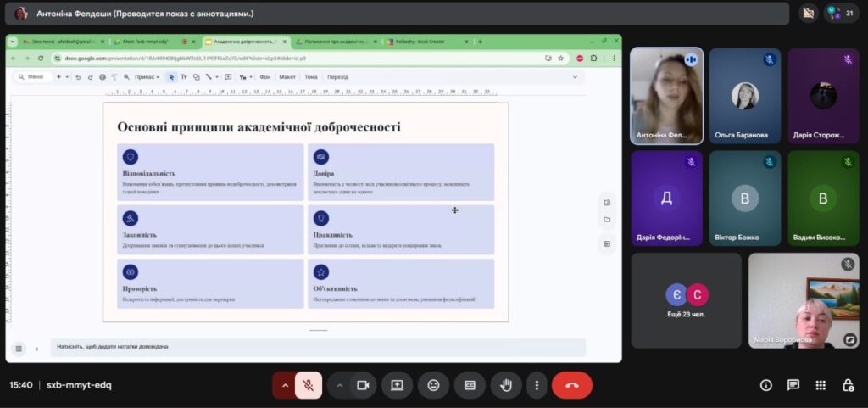Open the 'Тема' option in Slides toolbar
This screenshot has height=408, width=868.
click(311, 76)
